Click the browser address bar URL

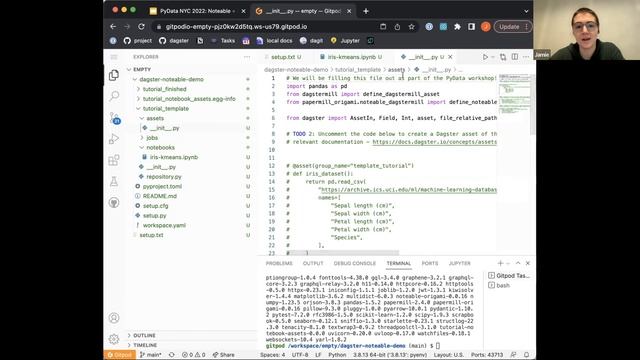(x=236, y=27)
